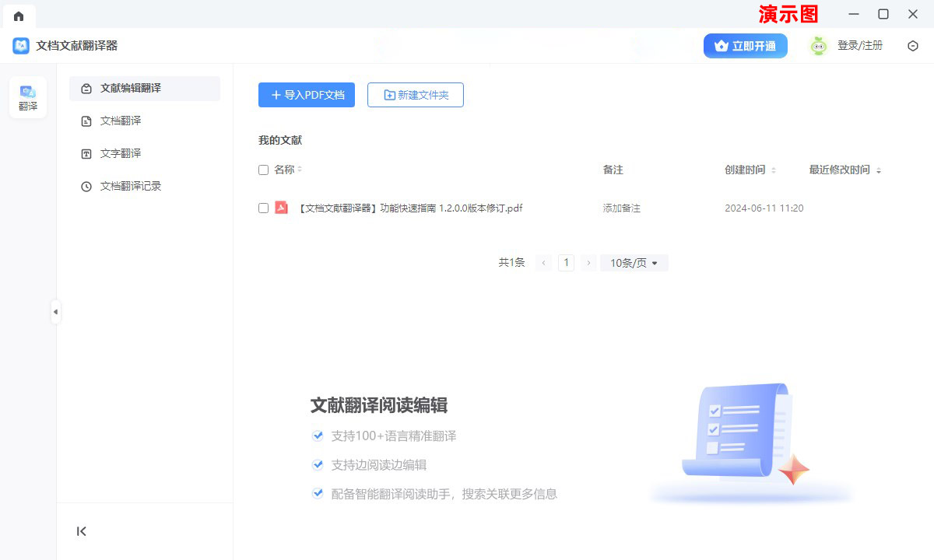Viewport: 934px width, 560px height.
Task: Open the settings hexagon icon
Action: (x=913, y=46)
